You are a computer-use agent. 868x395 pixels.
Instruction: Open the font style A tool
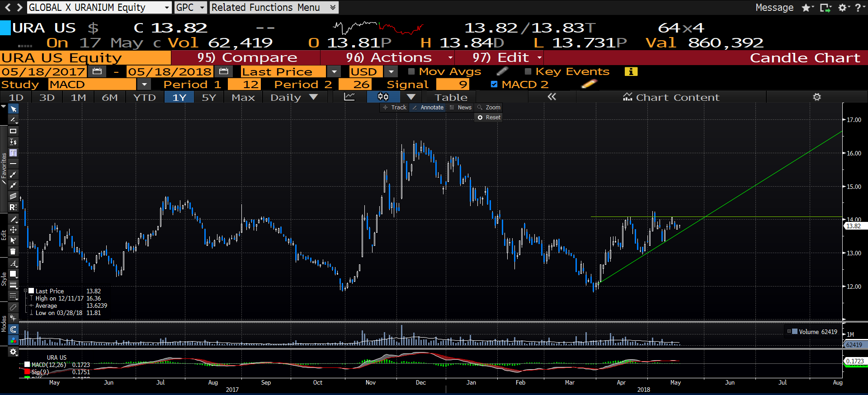(x=13, y=263)
